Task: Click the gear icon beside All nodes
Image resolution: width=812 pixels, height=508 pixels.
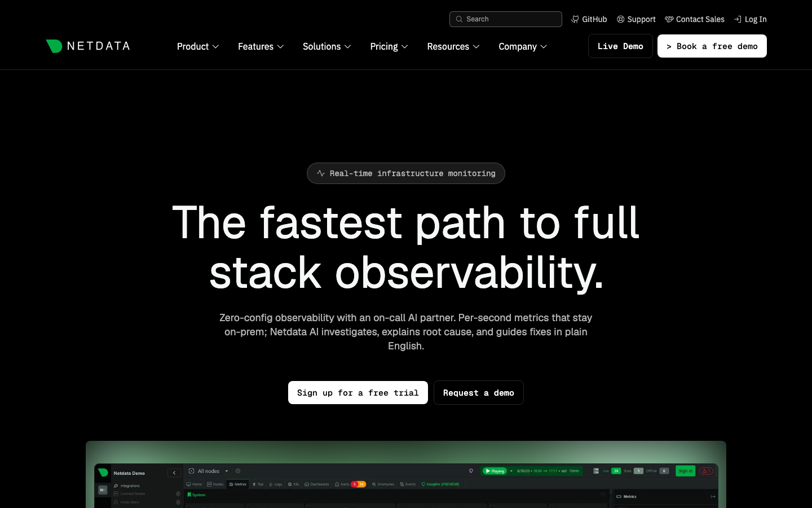Action: [x=238, y=471]
